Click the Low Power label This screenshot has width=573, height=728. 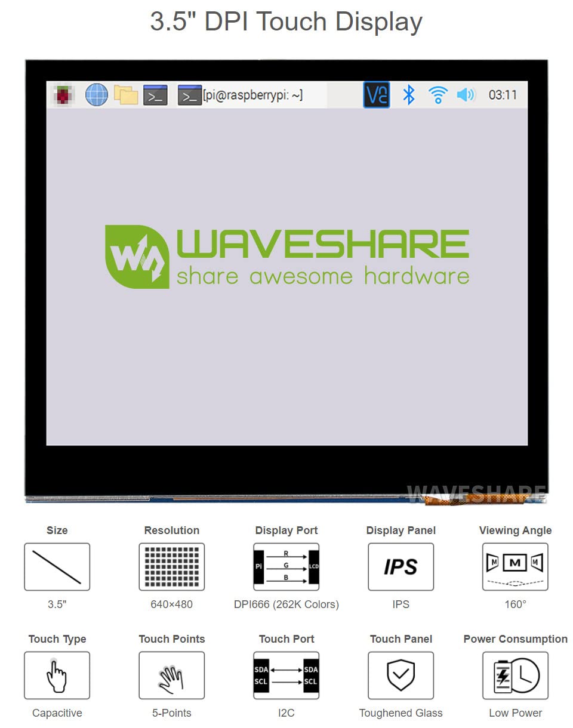(x=516, y=713)
